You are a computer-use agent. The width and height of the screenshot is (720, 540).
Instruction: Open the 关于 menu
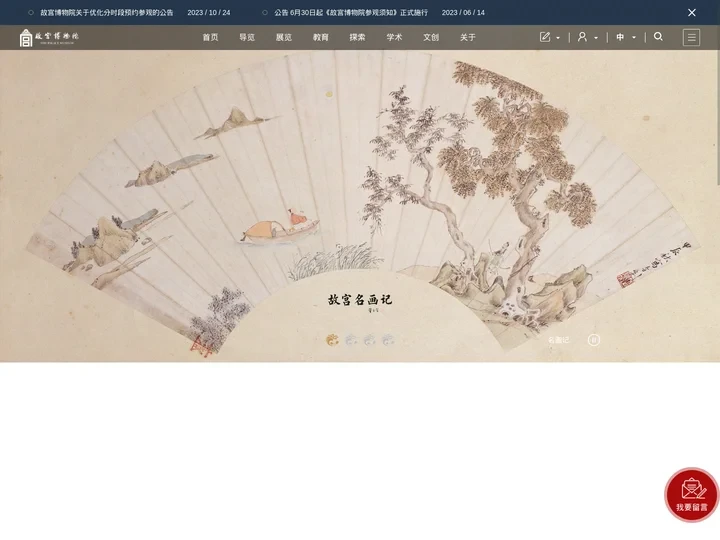(x=467, y=37)
